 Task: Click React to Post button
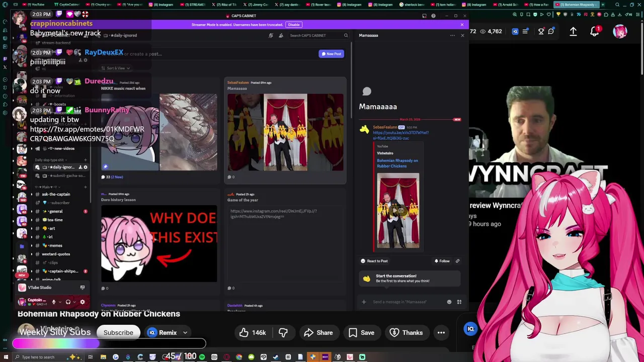click(374, 261)
